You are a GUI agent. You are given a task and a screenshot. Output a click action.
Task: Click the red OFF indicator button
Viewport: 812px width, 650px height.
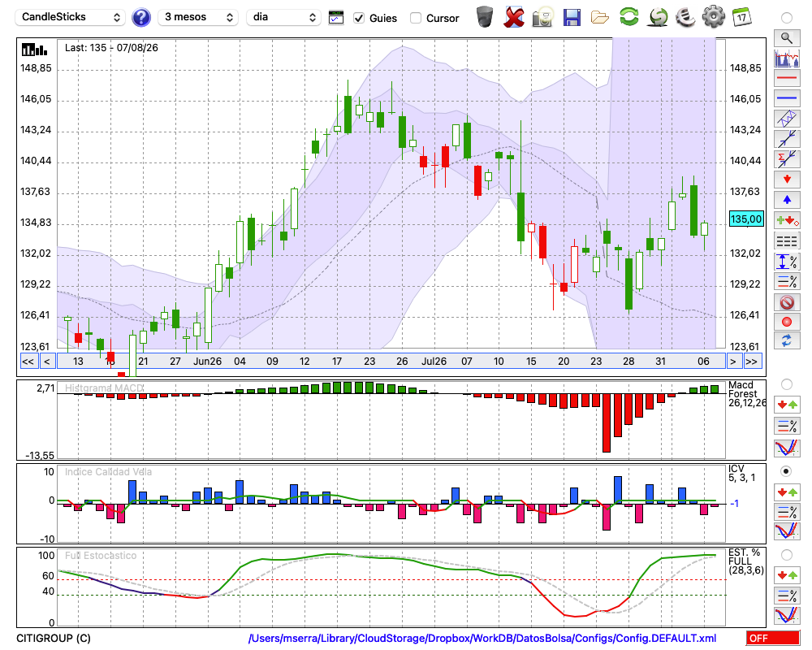click(x=773, y=638)
